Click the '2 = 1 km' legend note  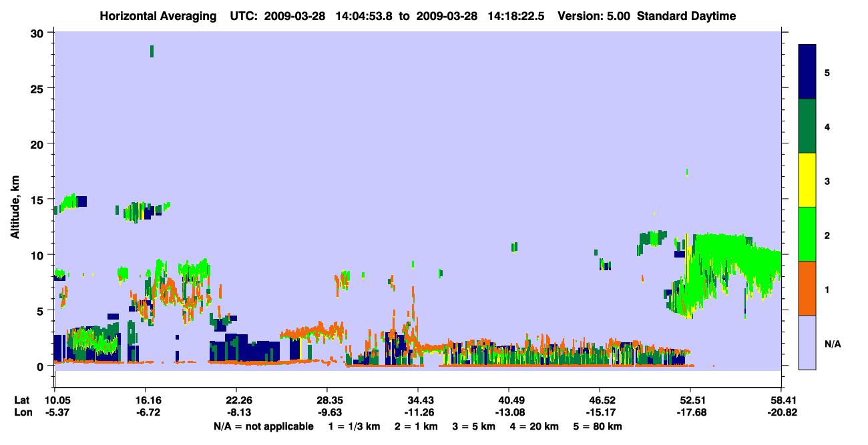[417, 426]
